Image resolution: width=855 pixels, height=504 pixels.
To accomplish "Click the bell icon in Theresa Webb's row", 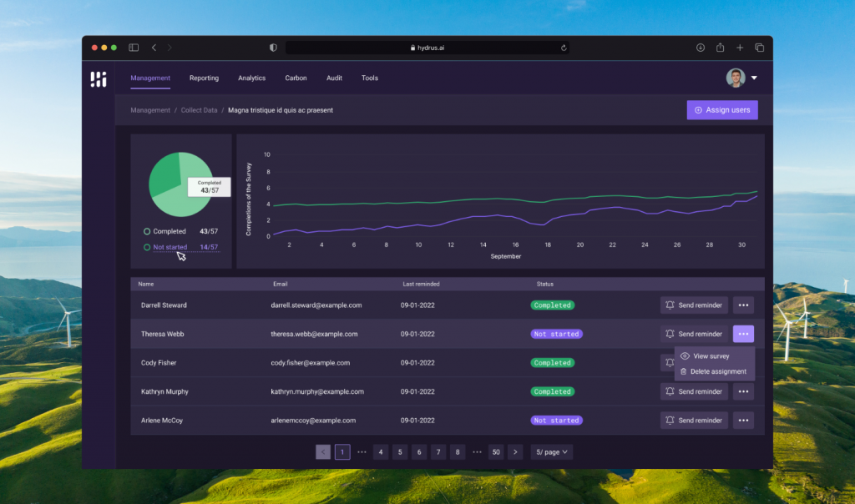I will click(670, 334).
